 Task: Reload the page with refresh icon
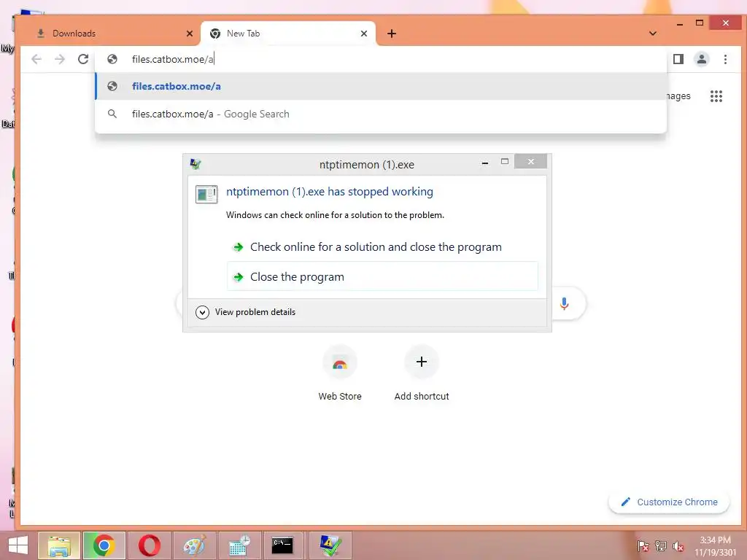pos(83,59)
